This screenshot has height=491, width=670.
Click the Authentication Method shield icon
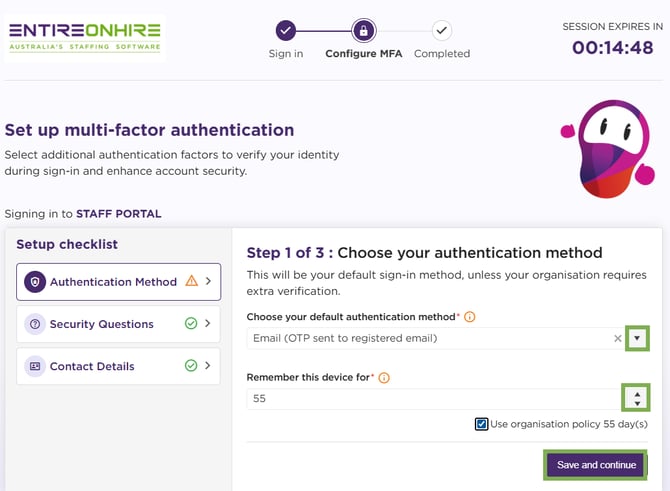tap(35, 282)
